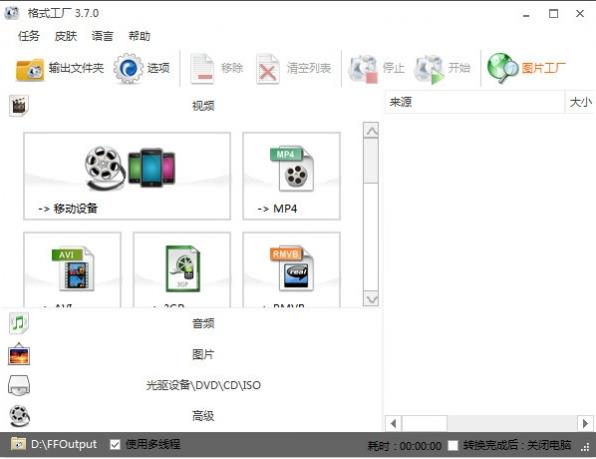The height and width of the screenshot is (459, 596).
Task: Click the format list scroll down arrow
Action: tap(371, 299)
